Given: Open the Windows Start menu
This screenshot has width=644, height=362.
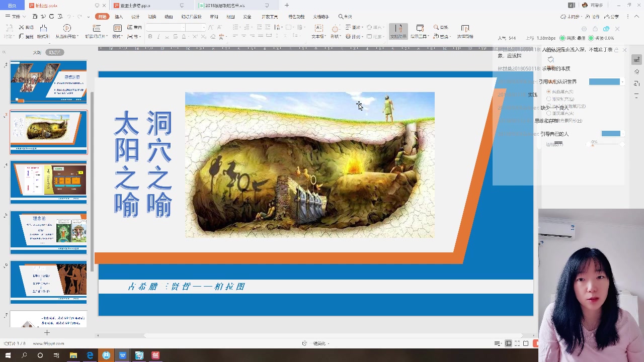Looking at the screenshot, I should (x=8, y=355).
